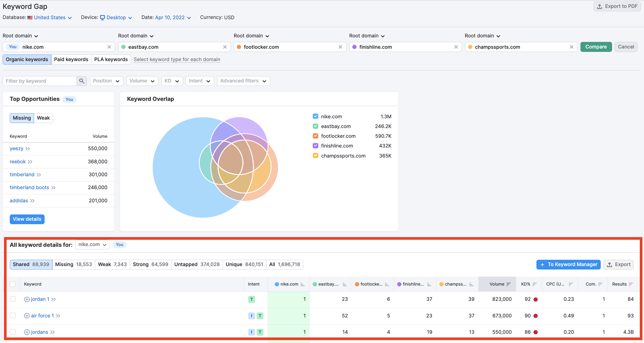Click the double-arrow icon after timberland boots

pos(53,188)
